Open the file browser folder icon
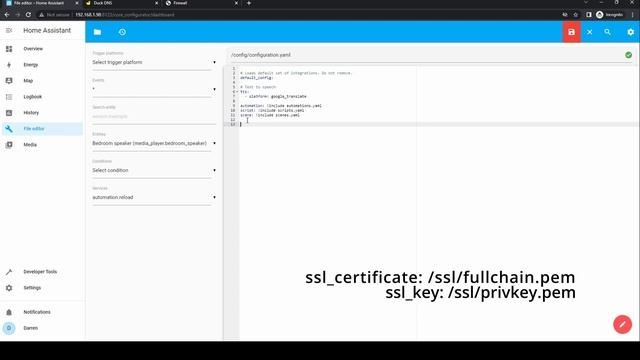This screenshot has width=640, height=360. pyautogui.click(x=97, y=32)
